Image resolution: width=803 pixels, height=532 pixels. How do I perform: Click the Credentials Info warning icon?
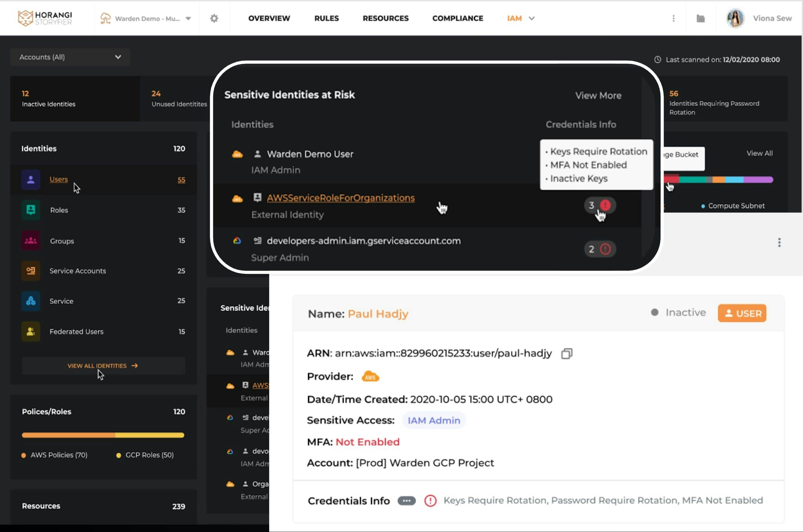click(430, 501)
